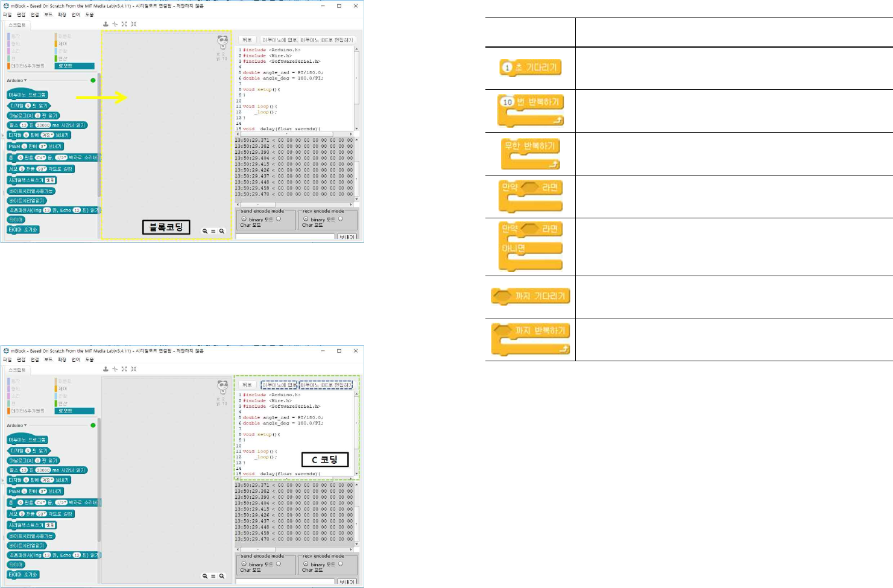Click the panda sprite icon, upper mBlock window
The width and height of the screenshot is (893, 588).
pyautogui.click(x=222, y=42)
